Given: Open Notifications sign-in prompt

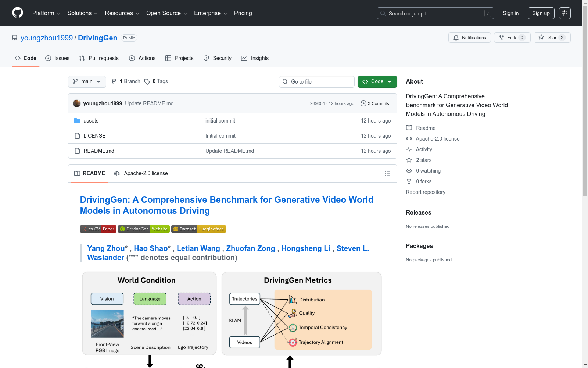Looking at the screenshot, I should (470, 38).
